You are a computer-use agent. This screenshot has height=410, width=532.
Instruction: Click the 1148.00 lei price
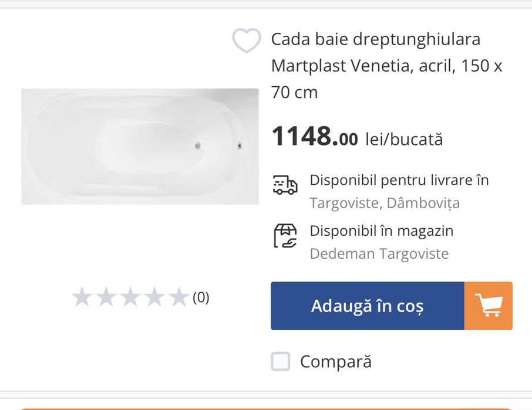tap(315, 137)
